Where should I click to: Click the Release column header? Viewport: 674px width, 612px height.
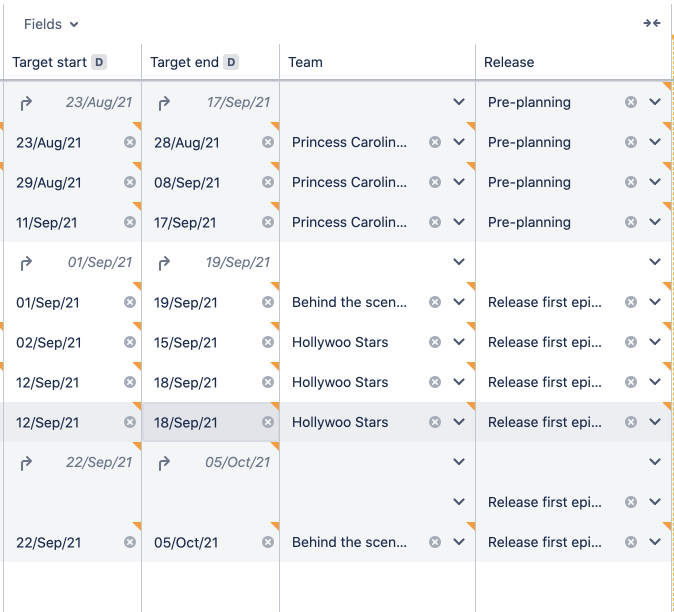point(509,62)
